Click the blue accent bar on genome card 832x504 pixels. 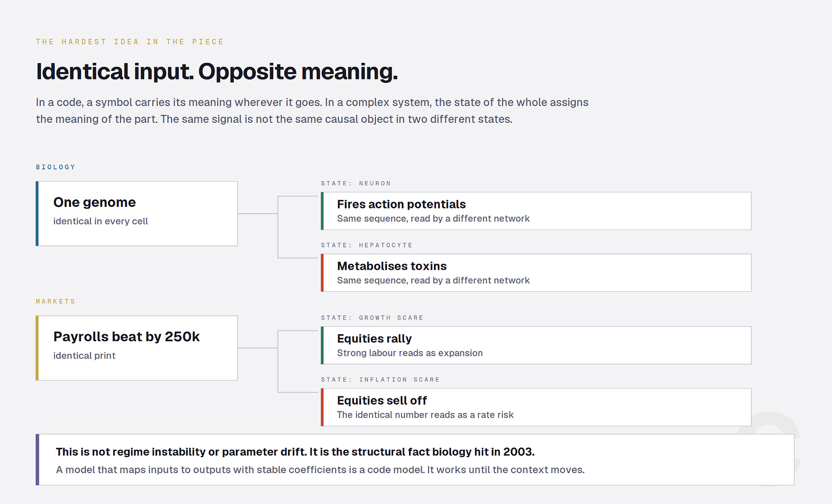coord(37,214)
